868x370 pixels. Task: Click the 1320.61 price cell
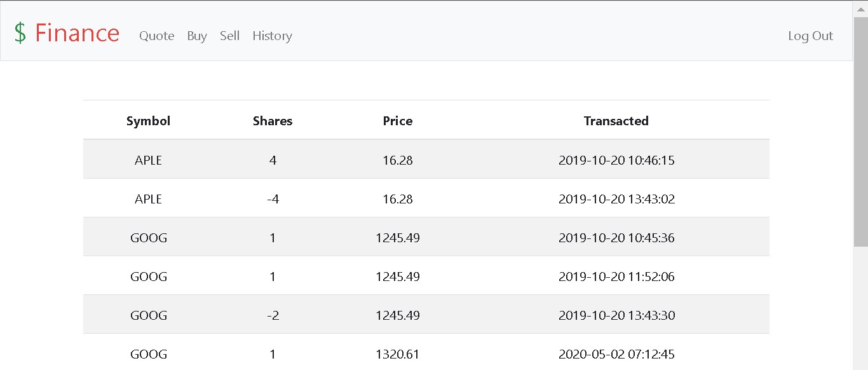tap(398, 354)
